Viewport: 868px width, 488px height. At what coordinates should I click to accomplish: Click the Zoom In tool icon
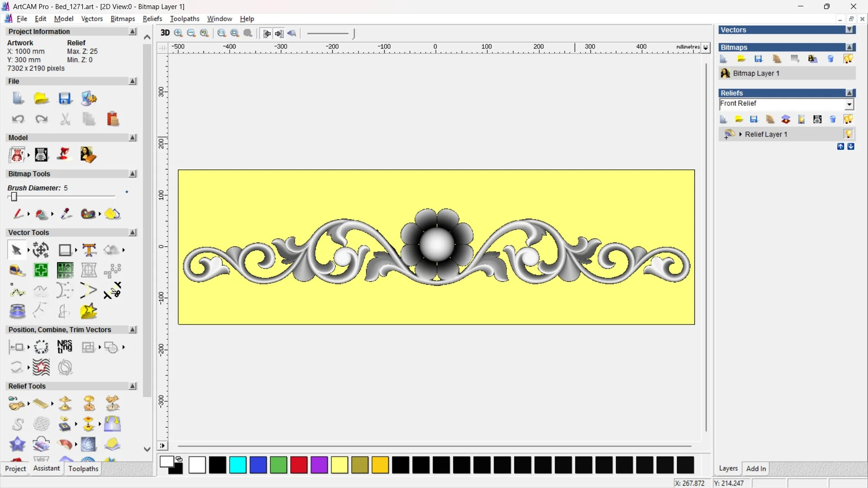coord(178,33)
